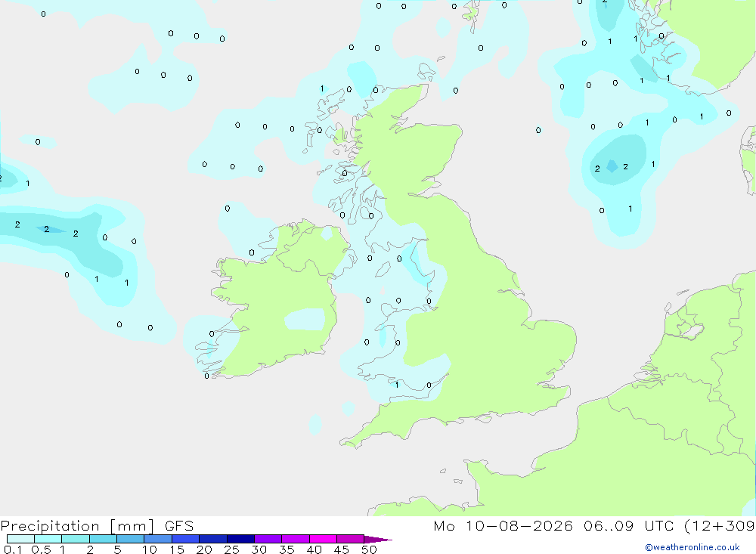Image resolution: width=756 pixels, height=554 pixels.
Task: Pick the 15–20 mm legend swatch
Action: tap(186, 539)
